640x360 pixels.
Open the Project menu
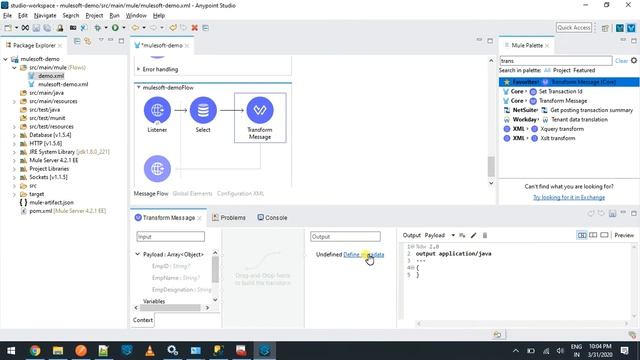point(94,15)
